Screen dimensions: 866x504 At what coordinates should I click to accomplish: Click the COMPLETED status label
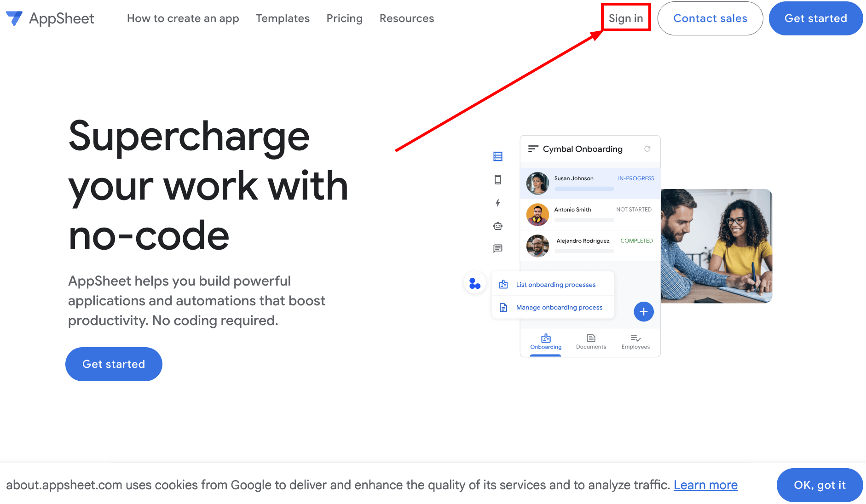coord(636,241)
